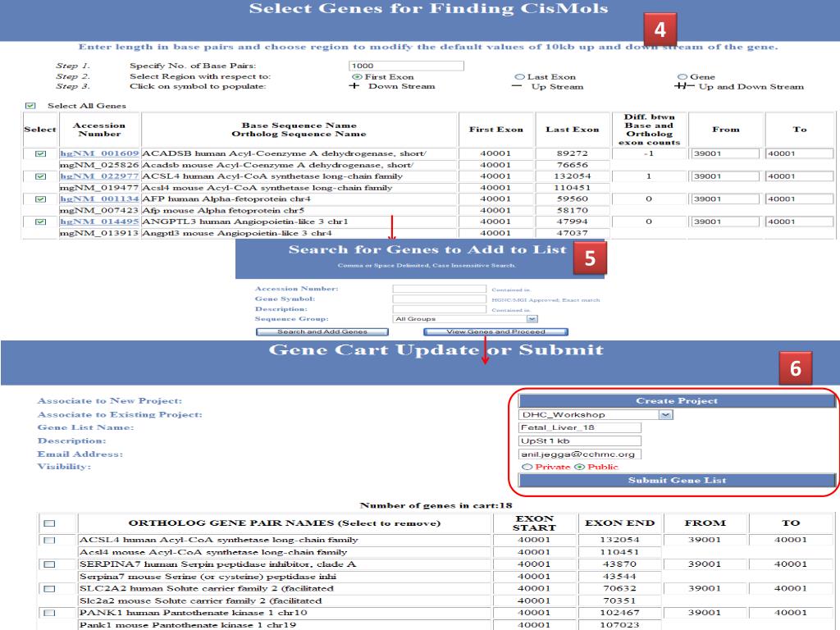The width and height of the screenshot is (840, 630).
Task: Toggle the Select All Genes checkbox
Action: 30,106
